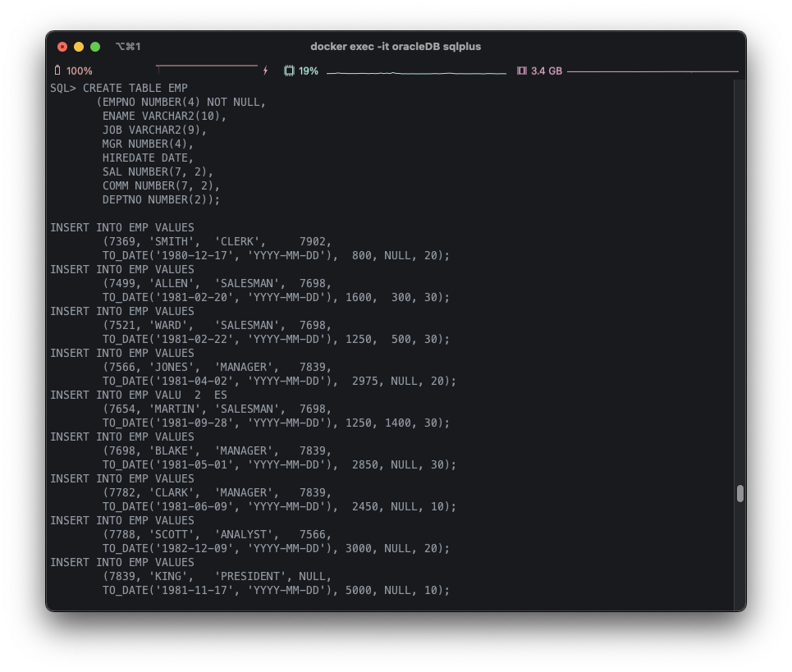Maximize the terminal with green button

click(x=95, y=47)
